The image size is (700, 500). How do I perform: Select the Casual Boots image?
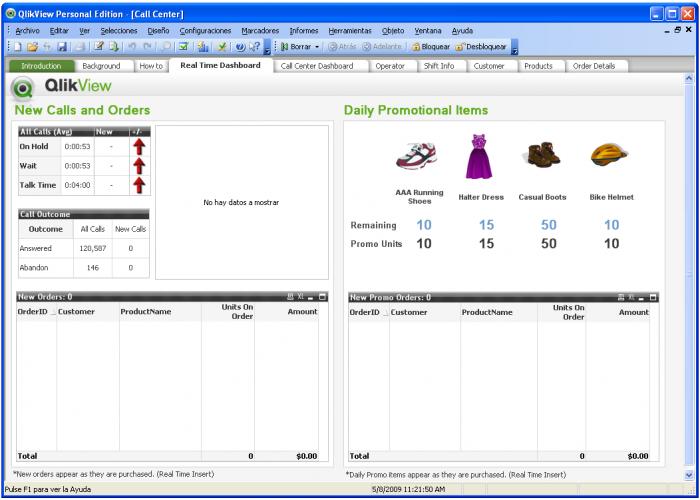[541, 155]
